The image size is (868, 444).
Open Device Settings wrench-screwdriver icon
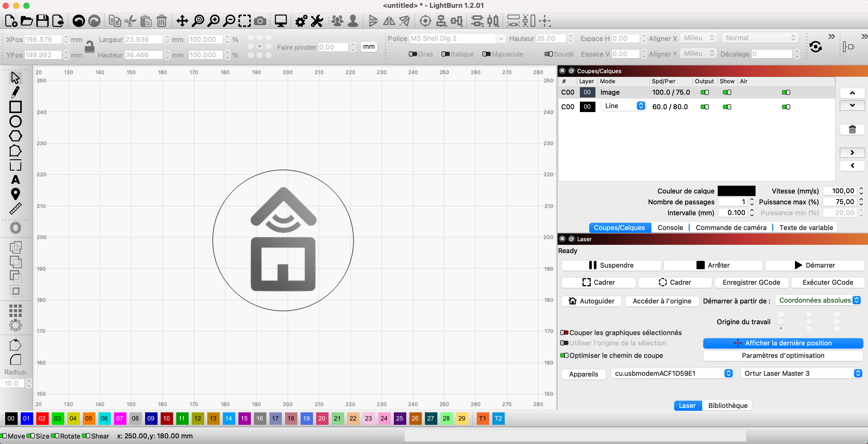coord(317,21)
